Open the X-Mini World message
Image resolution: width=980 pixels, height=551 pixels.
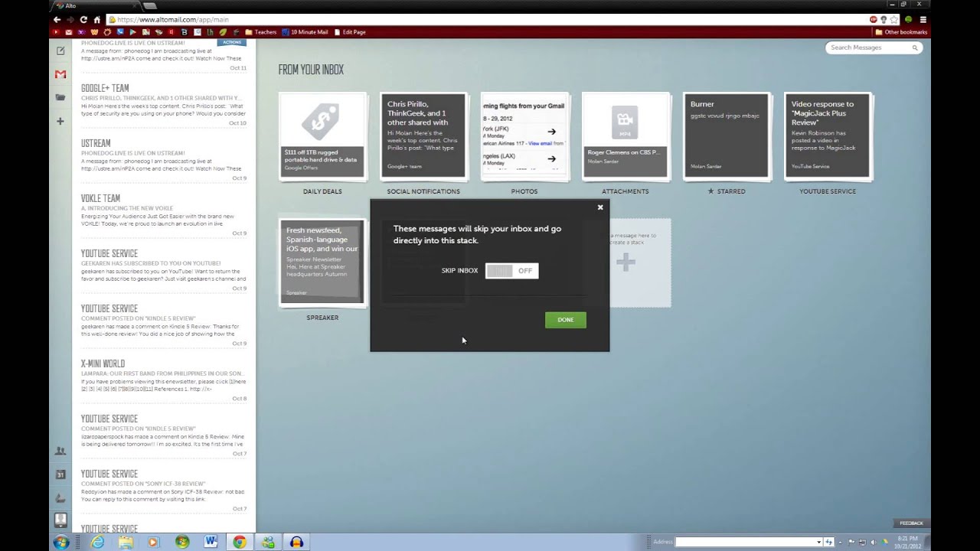[x=164, y=381]
